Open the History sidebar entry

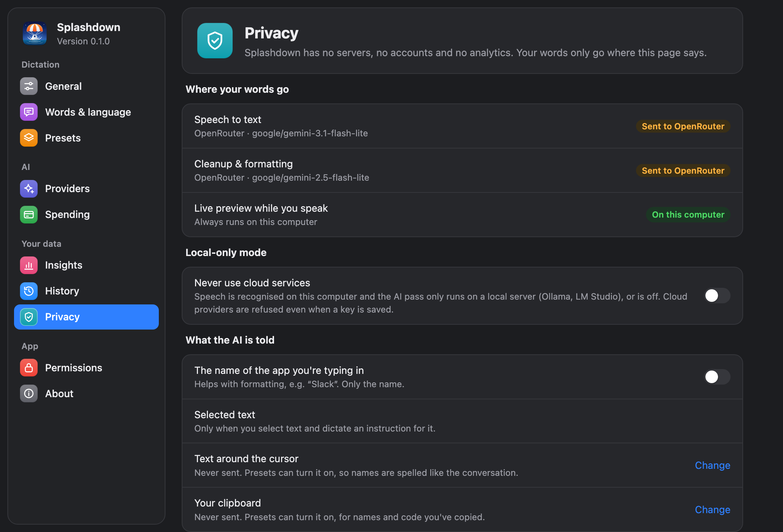pyautogui.click(x=86, y=291)
